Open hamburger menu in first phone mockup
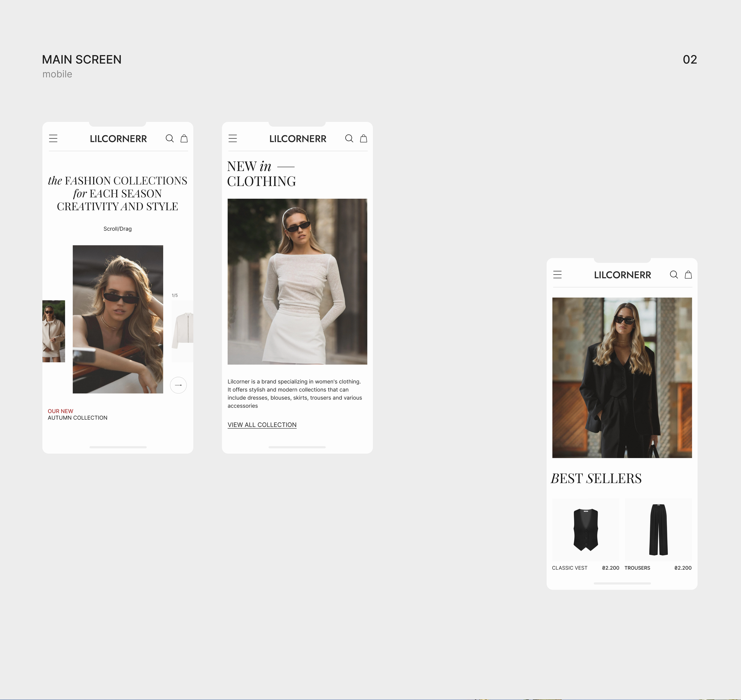 pos(53,138)
